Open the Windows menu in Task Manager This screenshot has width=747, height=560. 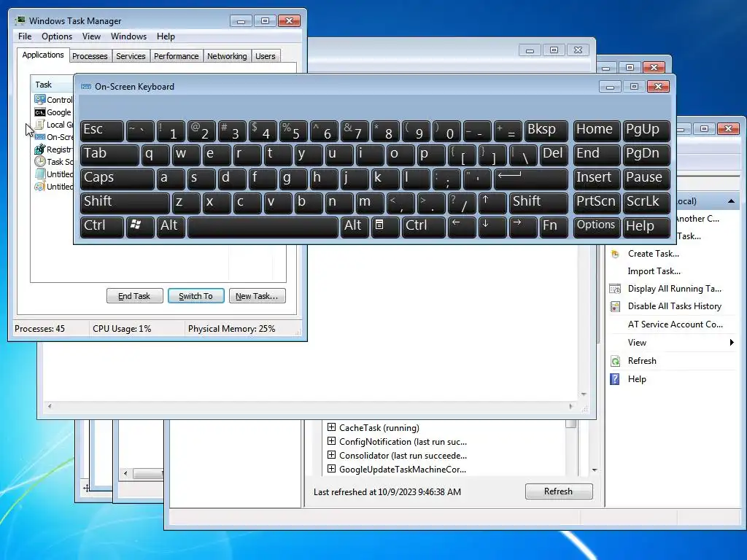(x=128, y=36)
